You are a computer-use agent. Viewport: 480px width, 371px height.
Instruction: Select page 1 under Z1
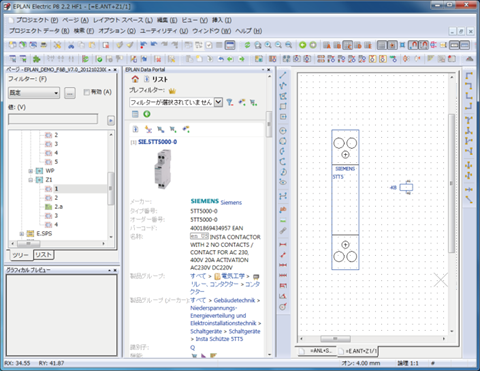(x=56, y=189)
